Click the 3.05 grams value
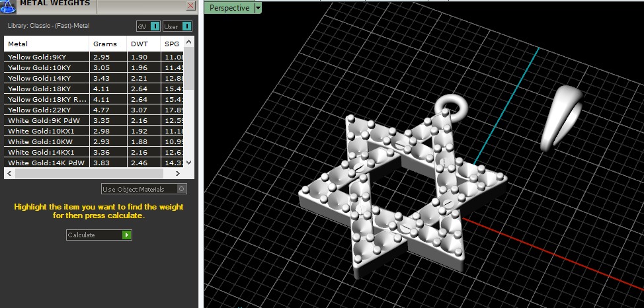Screen dimensions: 644x308 coord(101,68)
